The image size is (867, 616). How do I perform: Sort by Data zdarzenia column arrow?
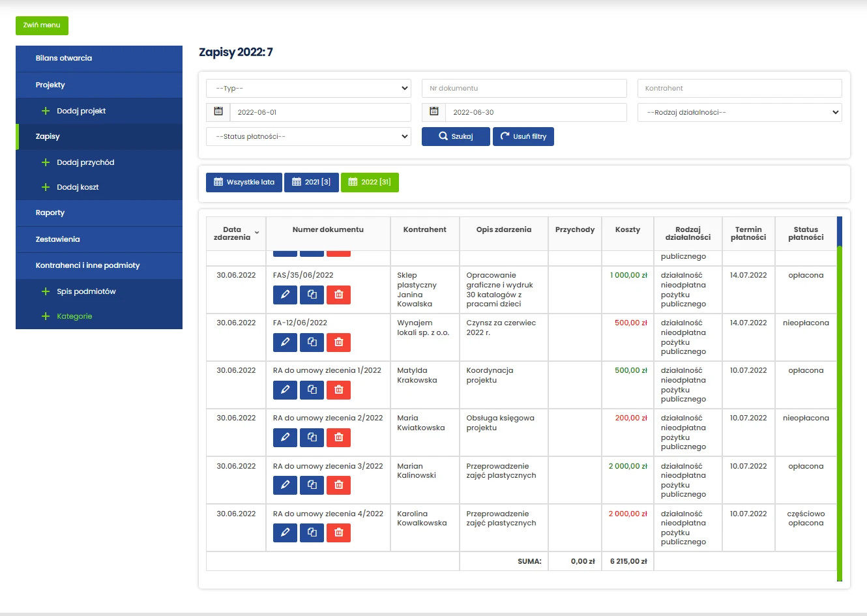pos(257,233)
